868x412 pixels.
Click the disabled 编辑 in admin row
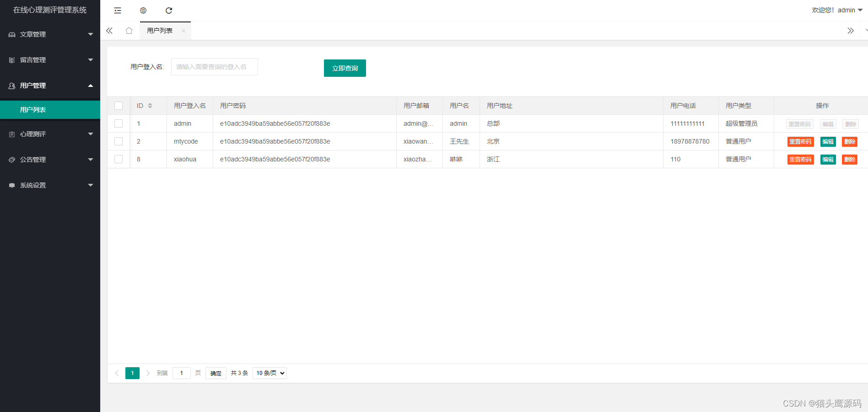click(828, 124)
